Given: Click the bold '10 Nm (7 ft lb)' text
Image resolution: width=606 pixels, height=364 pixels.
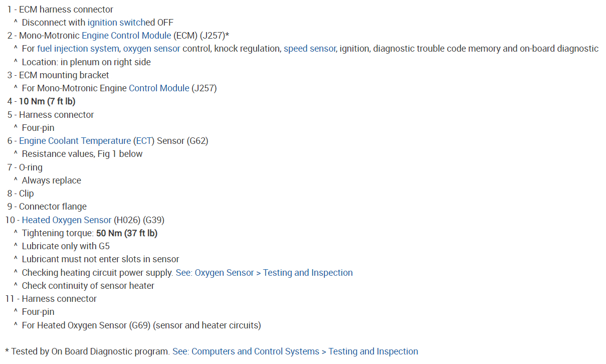Looking at the screenshot, I should point(47,101).
